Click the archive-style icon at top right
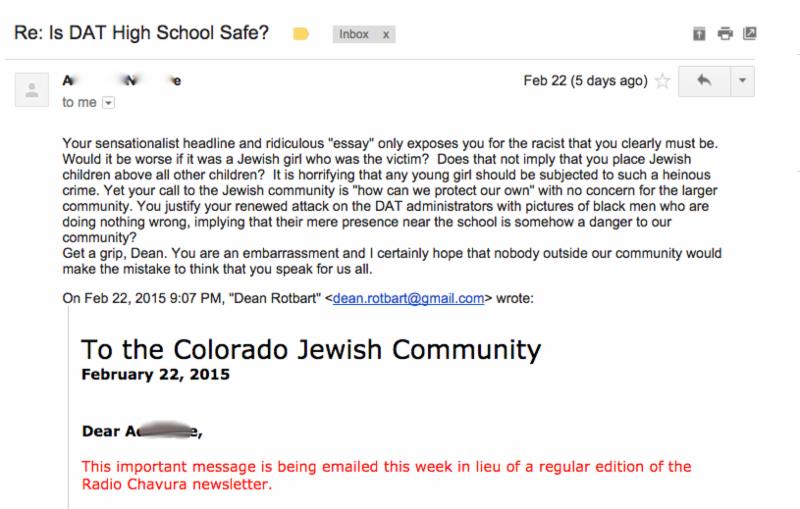800x509 pixels. pyautogui.click(x=699, y=34)
